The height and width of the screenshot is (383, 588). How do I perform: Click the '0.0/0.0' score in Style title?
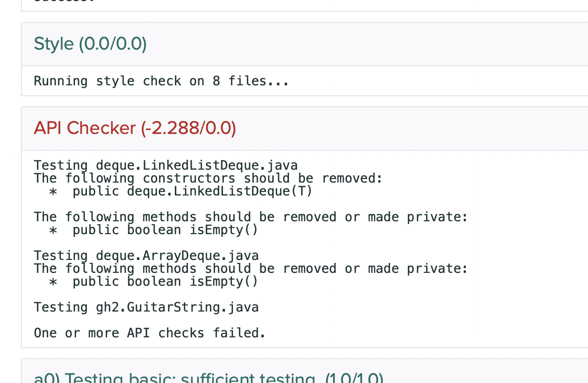(x=113, y=44)
